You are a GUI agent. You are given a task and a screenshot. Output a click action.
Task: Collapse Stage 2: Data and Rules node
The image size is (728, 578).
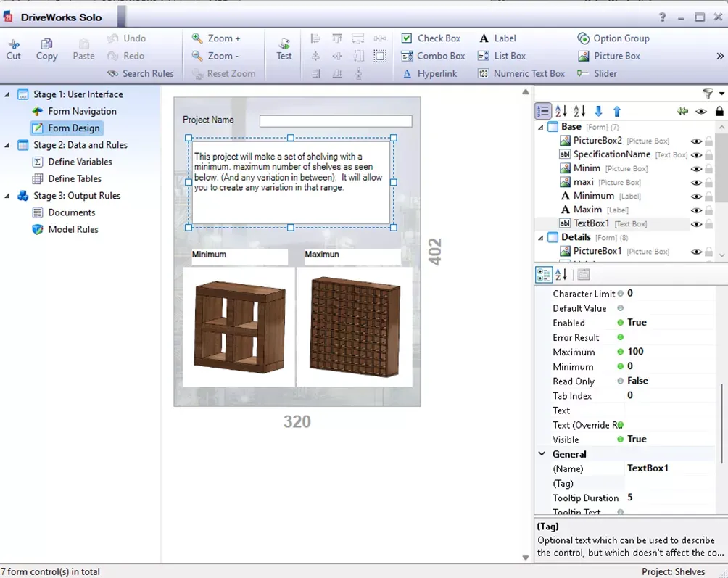pyautogui.click(x=7, y=145)
